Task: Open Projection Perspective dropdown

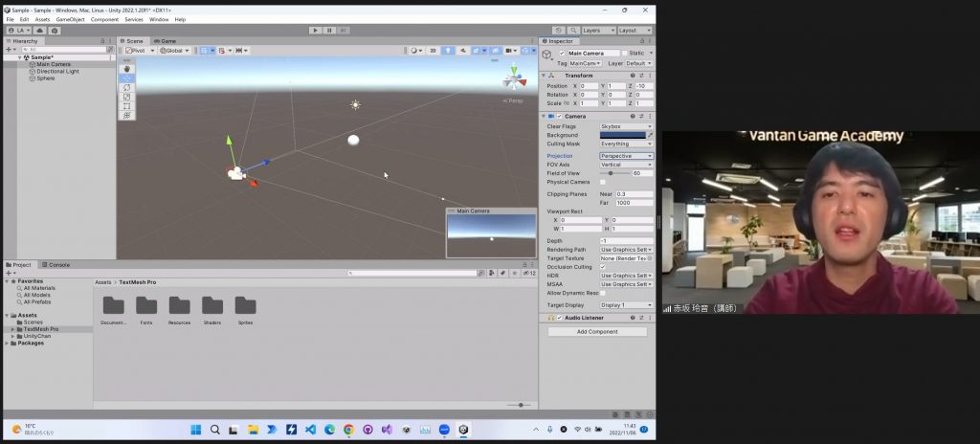Action: [626, 156]
